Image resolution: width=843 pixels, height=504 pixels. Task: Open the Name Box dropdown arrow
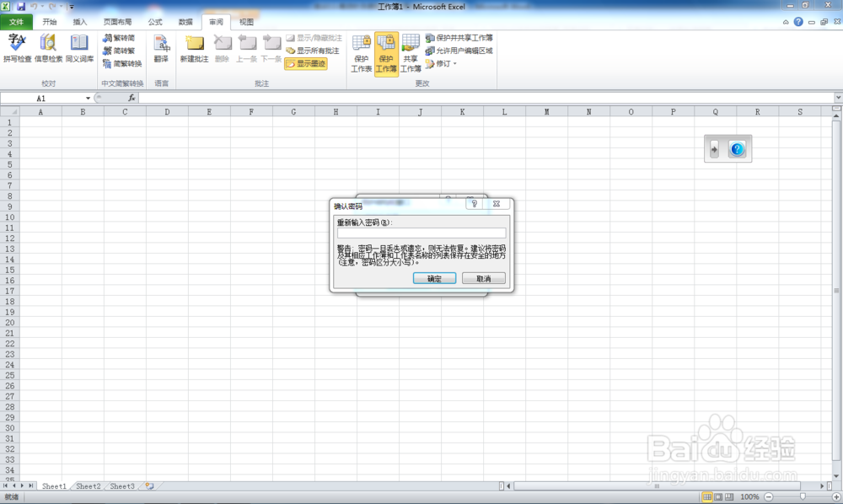click(x=88, y=99)
